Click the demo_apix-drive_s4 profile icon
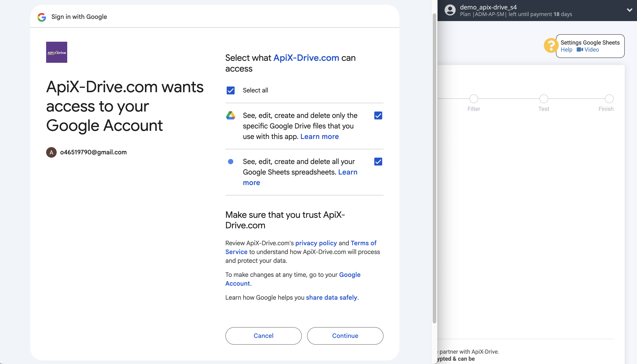637x364 pixels. [450, 10]
